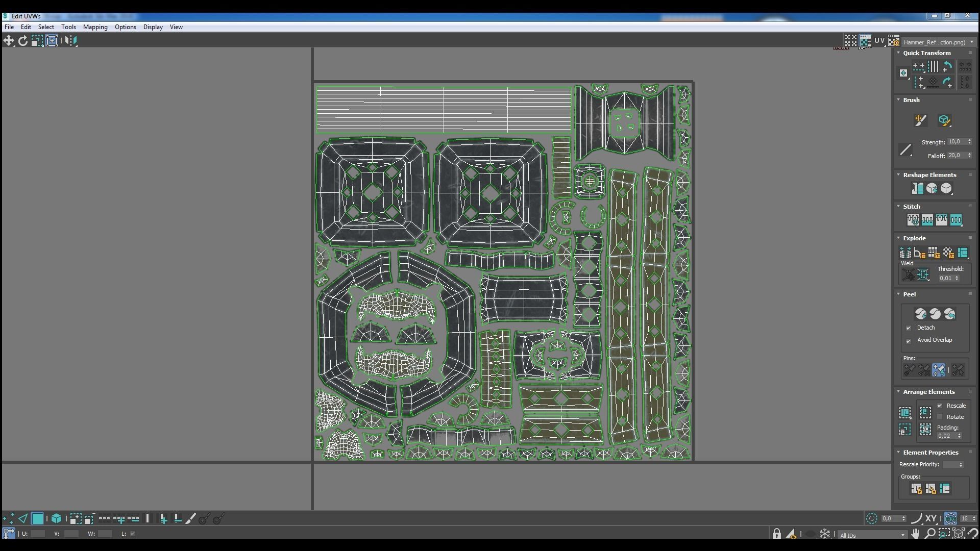This screenshot has height=551, width=980.
Task: Open the Hammer_Ref texture dropdown
Action: (938, 42)
